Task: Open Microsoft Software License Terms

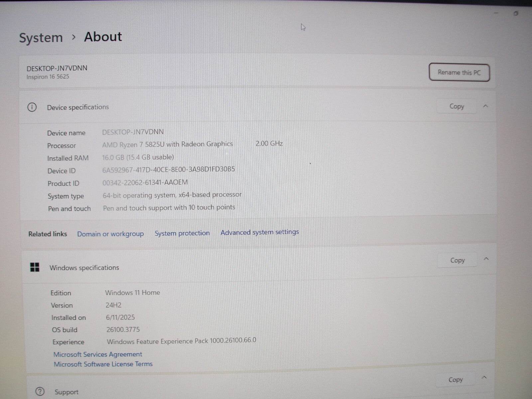Action: [x=103, y=364]
